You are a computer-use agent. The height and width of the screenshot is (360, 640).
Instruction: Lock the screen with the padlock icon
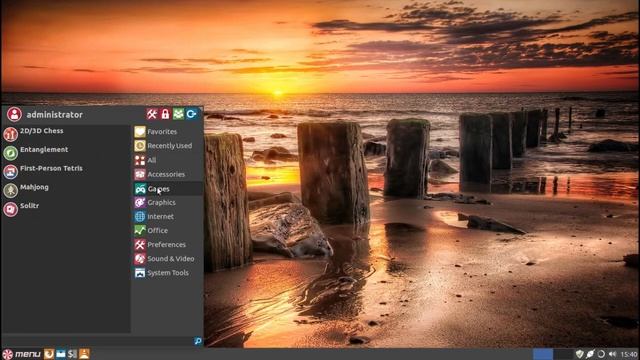tap(165, 114)
